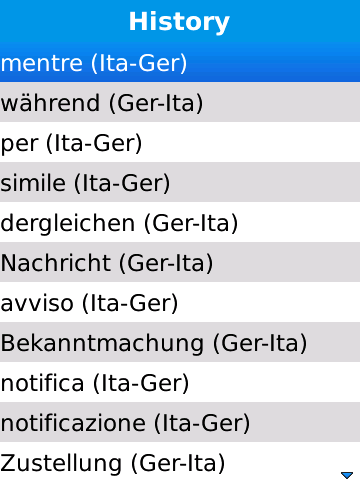Click the (Ger-Ita) label after während
The height and width of the screenshot is (480, 360).
pos(156,103)
